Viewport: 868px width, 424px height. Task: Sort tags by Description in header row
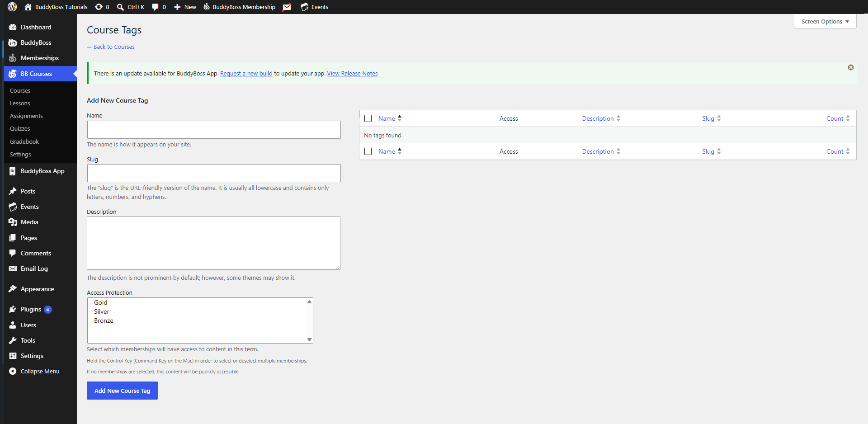coord(601,118)
